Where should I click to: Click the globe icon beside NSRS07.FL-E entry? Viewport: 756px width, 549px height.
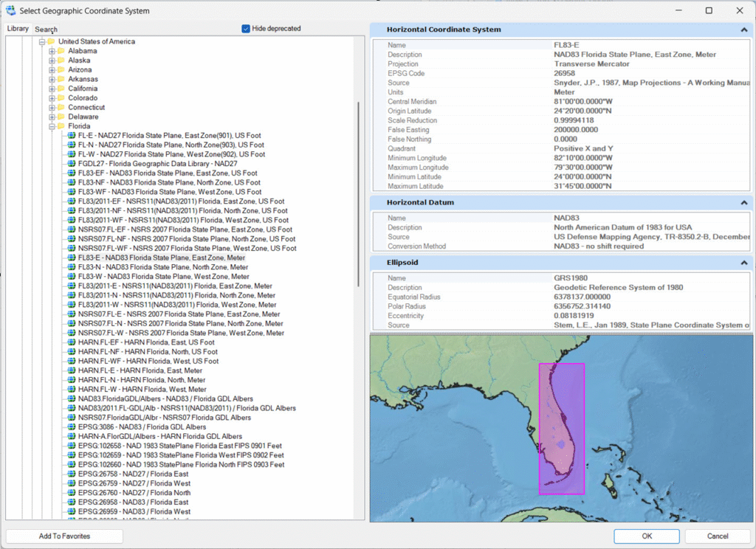click(72, 314)
